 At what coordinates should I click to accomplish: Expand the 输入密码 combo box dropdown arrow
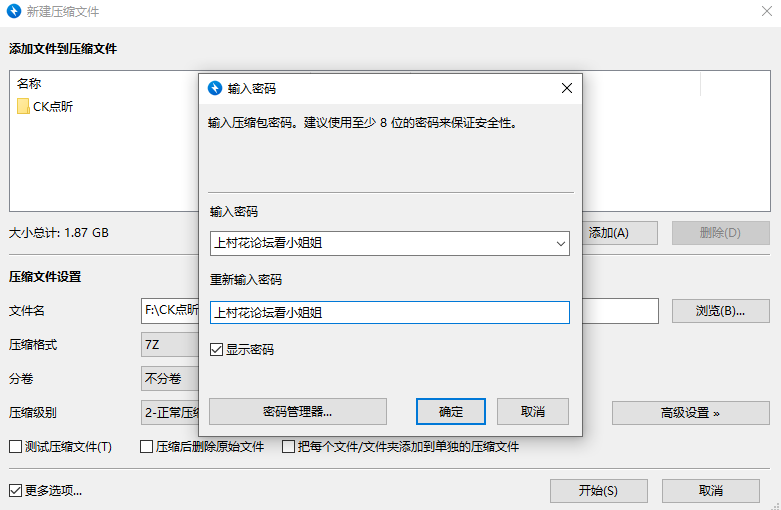coord(560,243)
